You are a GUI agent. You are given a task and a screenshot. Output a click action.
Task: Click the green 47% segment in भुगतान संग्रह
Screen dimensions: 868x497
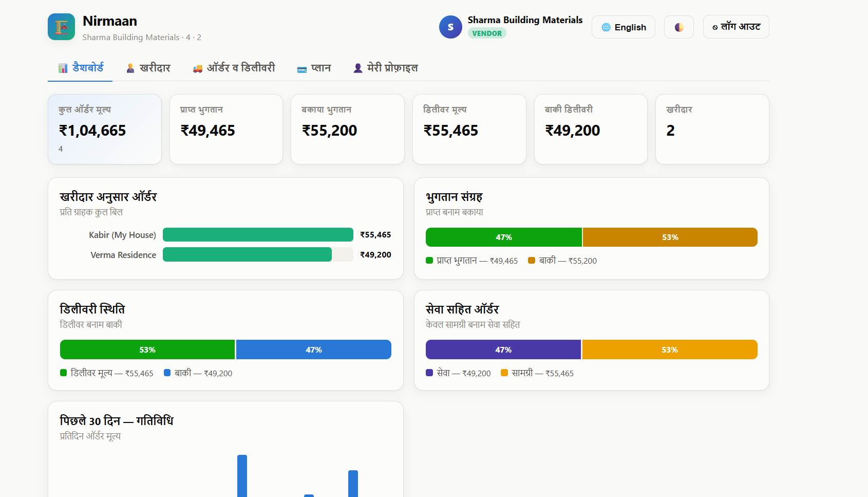[x=504, y=237]
